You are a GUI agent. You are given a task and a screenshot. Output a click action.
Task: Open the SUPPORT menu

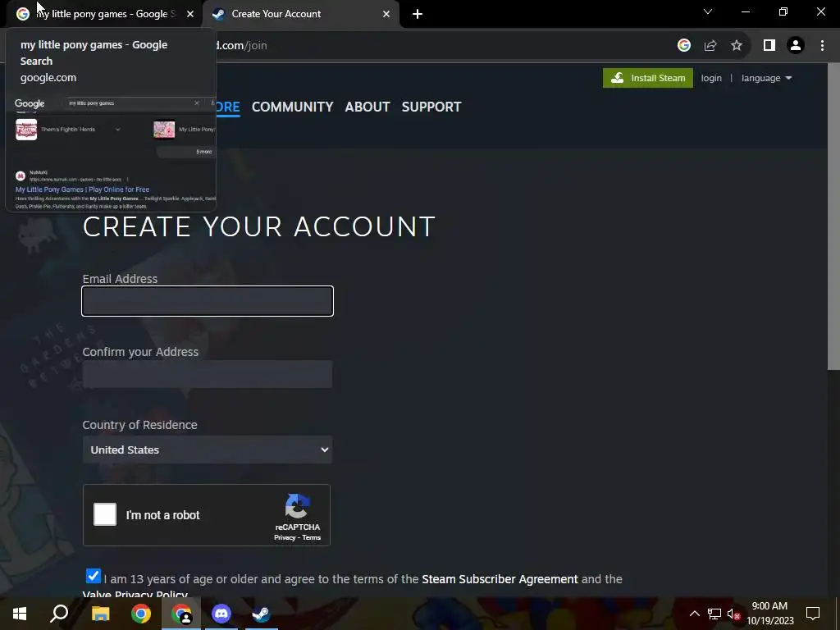point(431,107)
